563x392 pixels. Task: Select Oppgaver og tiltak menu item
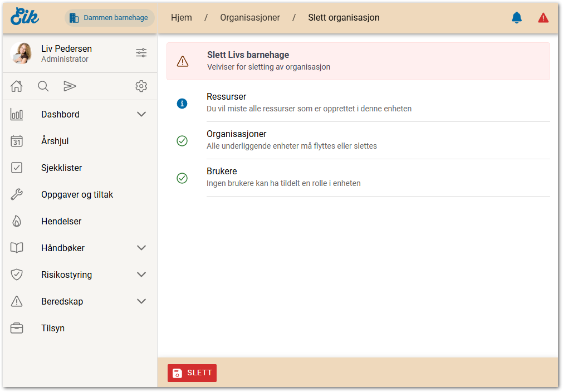pyautogui.click(x=77, y=194)
